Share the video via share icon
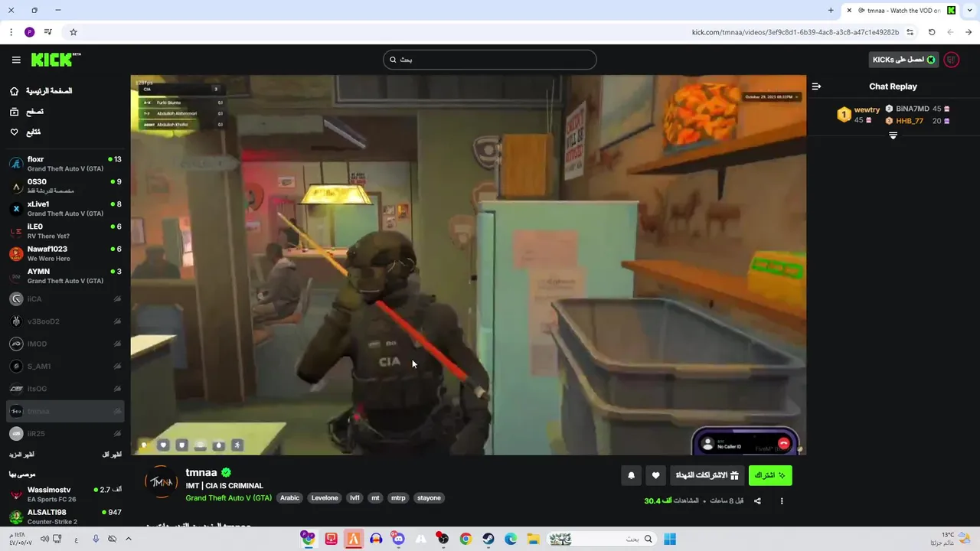Screen dimensions: 980x551 (x=757, y=501)
